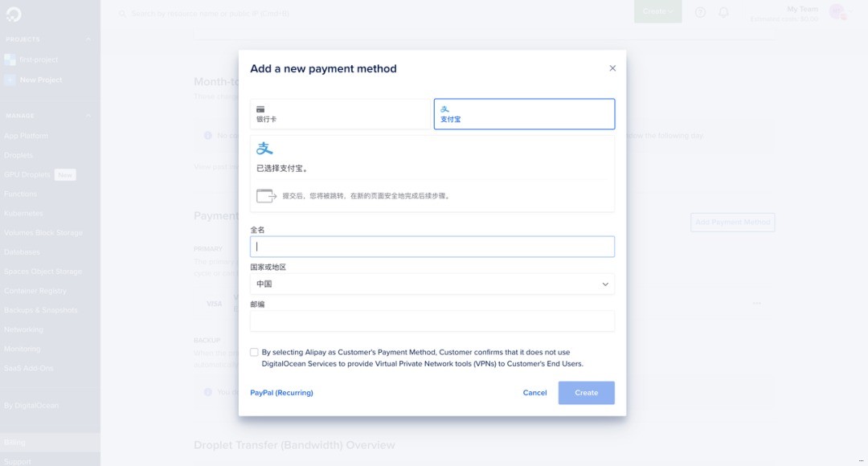Screen dimensions: 868x466
Task: Click the large Alipay logo icon
Action: [264, 149]
